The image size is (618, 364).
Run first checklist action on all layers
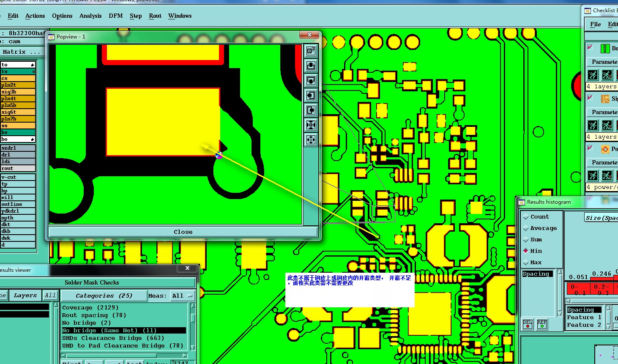[593, 75]
